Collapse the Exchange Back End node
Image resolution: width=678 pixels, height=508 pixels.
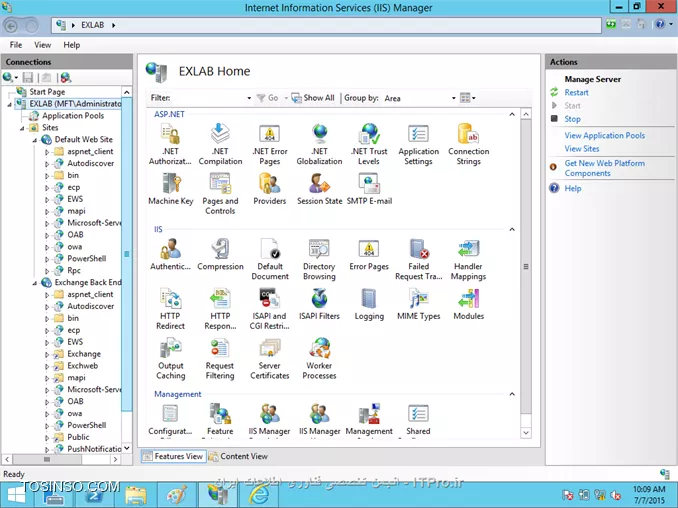click(x=35, y=283)
